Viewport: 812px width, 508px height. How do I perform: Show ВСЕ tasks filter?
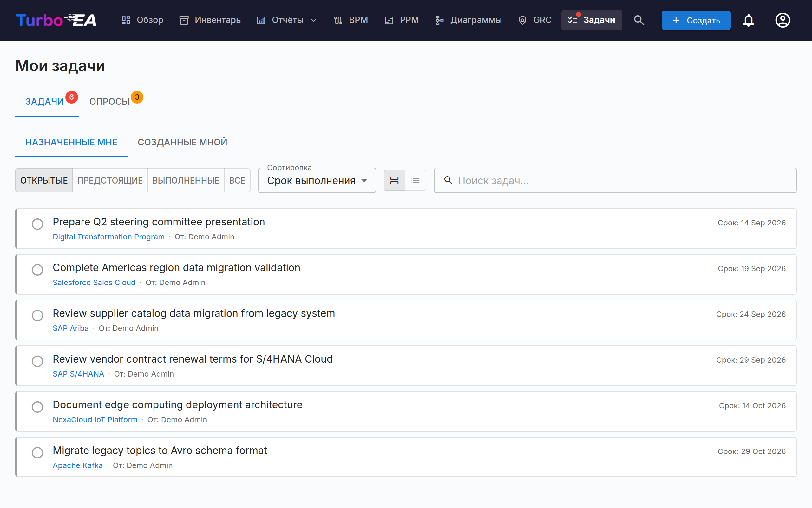(x=237, y=180)
